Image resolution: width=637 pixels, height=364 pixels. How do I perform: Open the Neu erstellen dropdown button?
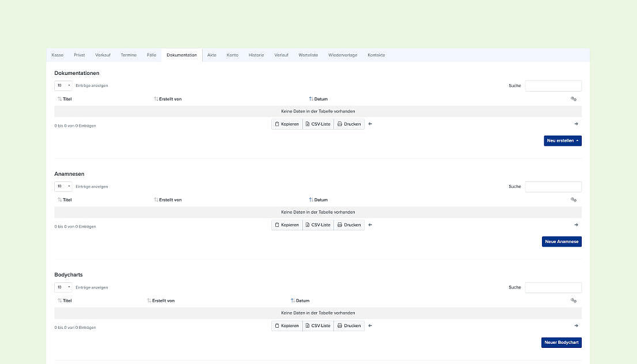[x=563, y=141]
